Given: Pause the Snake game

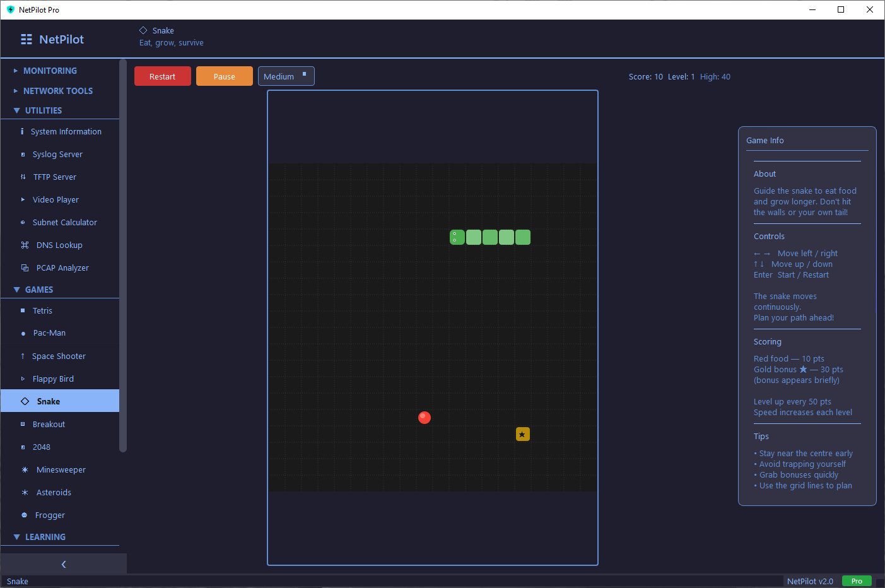Looking at the screenshot, I should coord(224,76).
